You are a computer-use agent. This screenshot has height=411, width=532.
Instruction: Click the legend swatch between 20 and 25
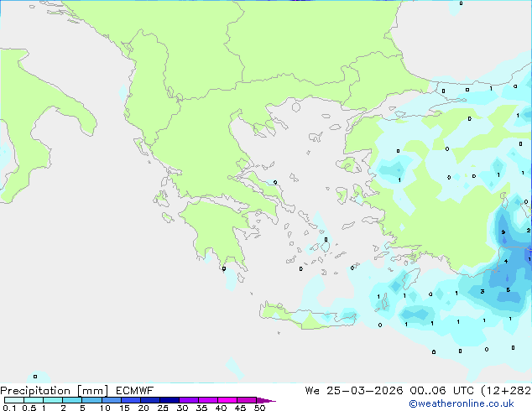(x=150, y=400)
